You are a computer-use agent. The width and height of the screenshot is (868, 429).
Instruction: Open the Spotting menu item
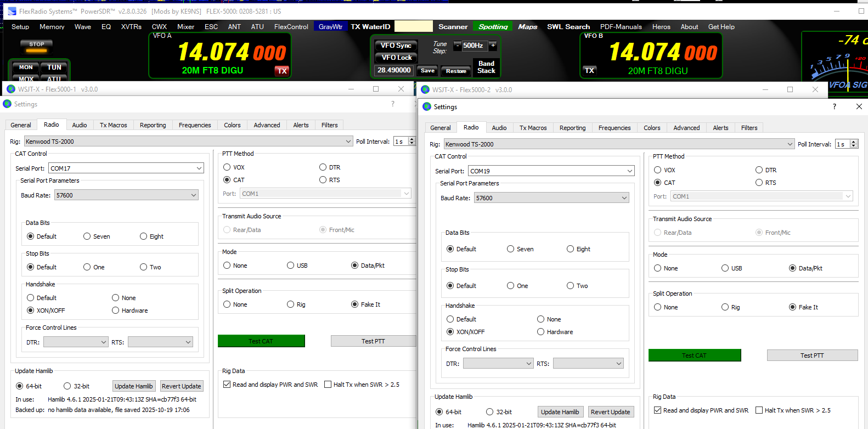click(x=493, y=26)
